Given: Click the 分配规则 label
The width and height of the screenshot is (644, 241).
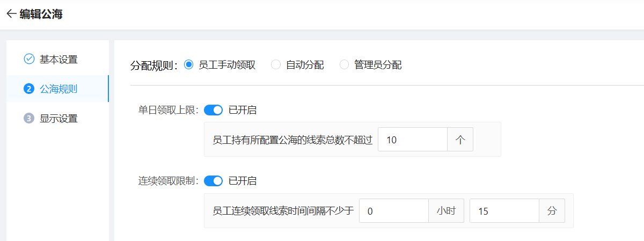Looking at the screenshot, I should click(x=153, y=65).
